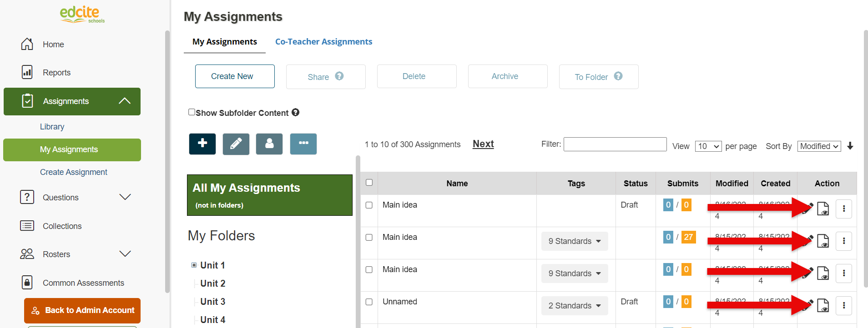Screen dimensions: 868x328
Task: Click the edit folder pencil icon
Action: [x=236, y=144]
